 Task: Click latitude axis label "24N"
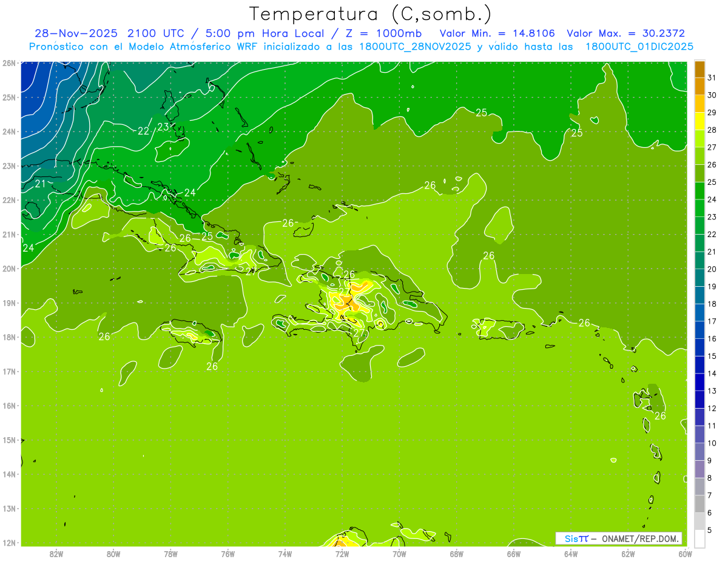tap(9, 132)
